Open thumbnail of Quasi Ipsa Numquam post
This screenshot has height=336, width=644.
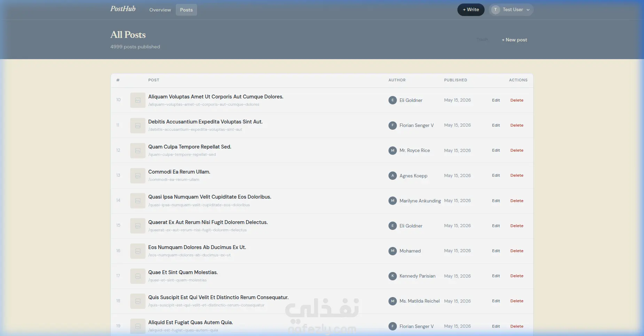[x=138, y=201]
